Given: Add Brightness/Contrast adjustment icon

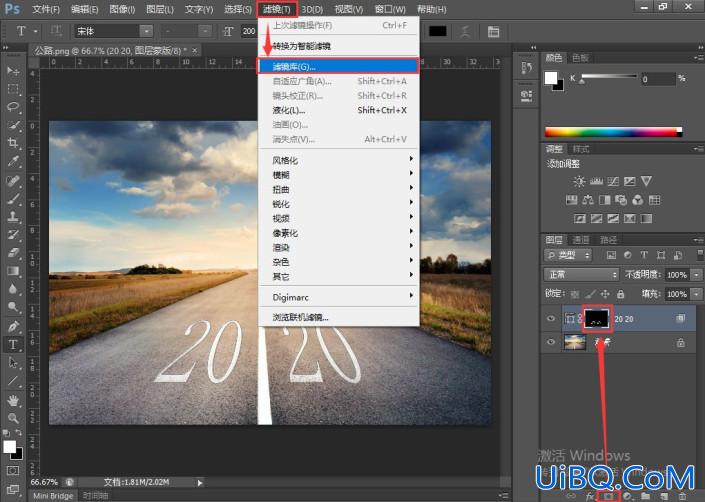Looking at the screenshot, I should 579,181.
